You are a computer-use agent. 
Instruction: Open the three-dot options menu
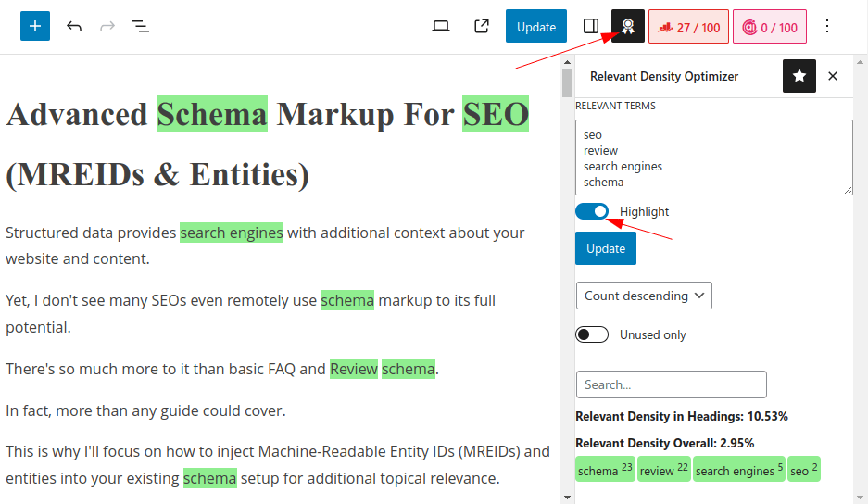tap(827, 26)
